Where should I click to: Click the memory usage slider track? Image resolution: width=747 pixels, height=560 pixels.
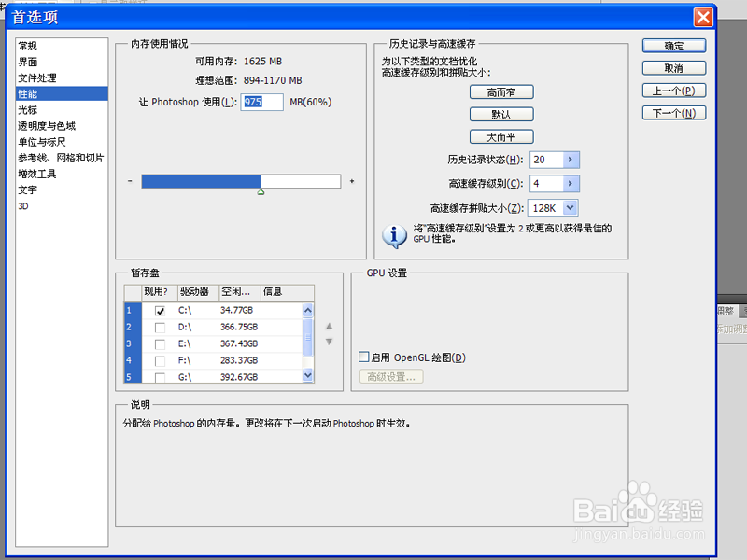(x=241, y=181)
